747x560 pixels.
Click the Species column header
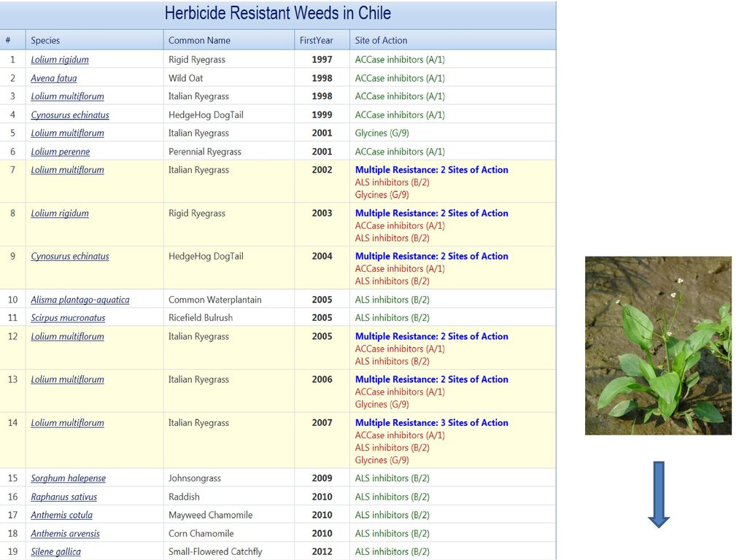[94, 40]
